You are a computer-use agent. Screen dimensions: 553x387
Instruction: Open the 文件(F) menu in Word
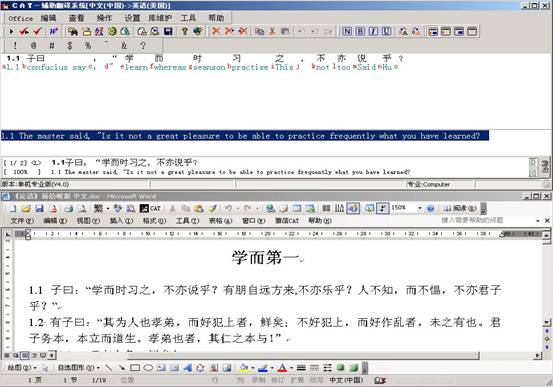point(22,221)
